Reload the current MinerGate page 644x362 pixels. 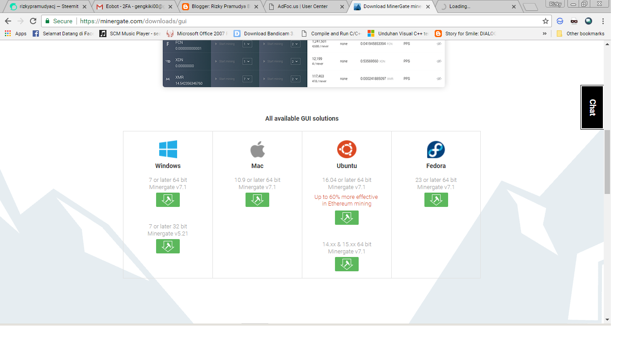[x=33, y=21]
